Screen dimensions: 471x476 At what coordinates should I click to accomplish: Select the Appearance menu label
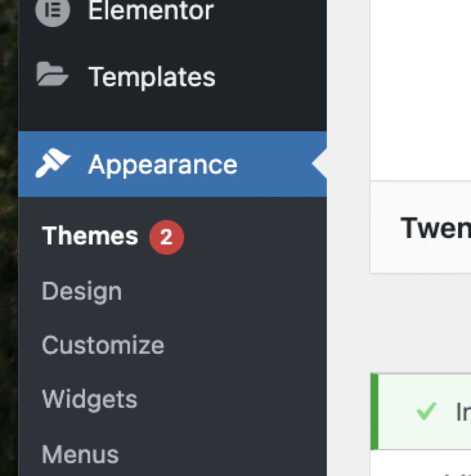[163, 164]
